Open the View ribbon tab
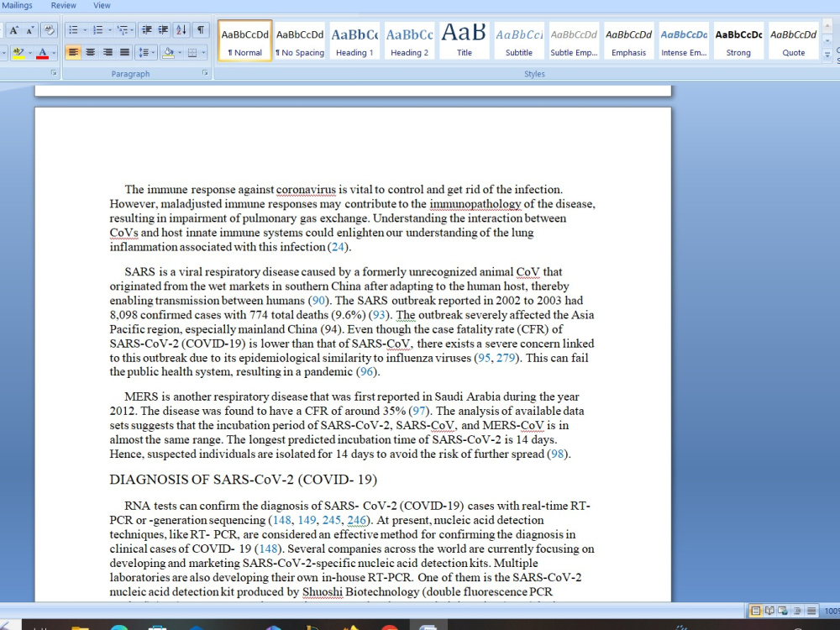Screen dimensions: 840x630 pyautogui.click(x=102, y=5)
